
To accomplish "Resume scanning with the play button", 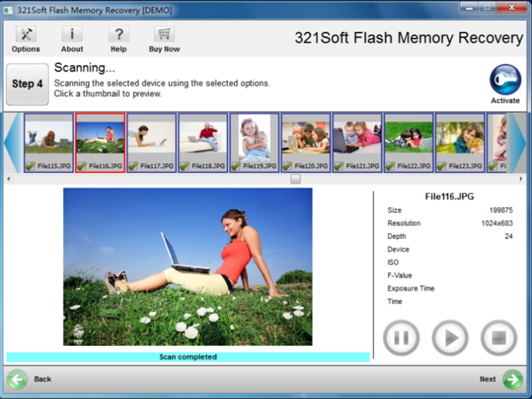I will [x=450, y=337].
